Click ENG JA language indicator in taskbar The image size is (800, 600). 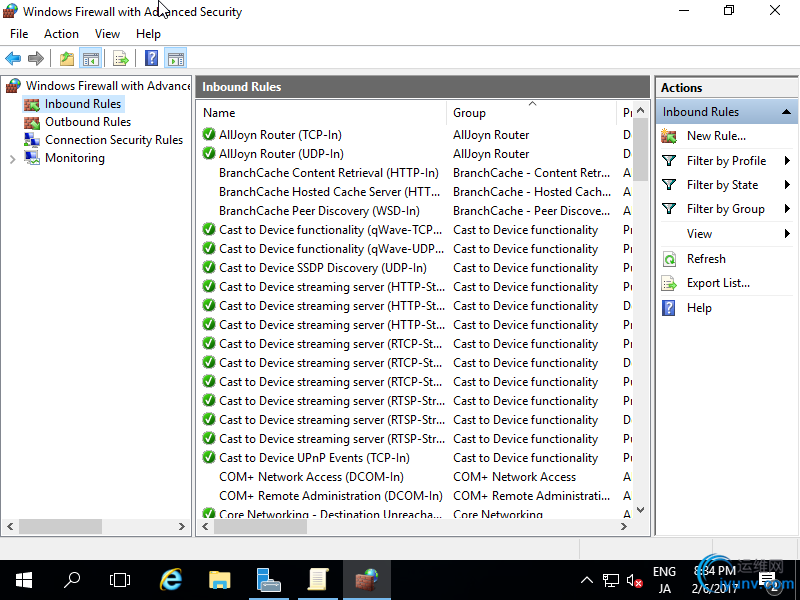click(x=664, y=580)
